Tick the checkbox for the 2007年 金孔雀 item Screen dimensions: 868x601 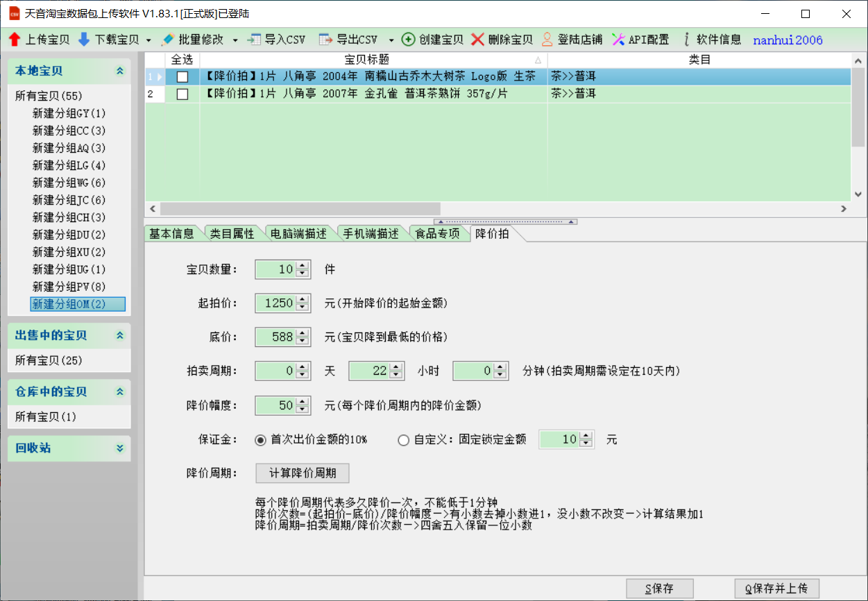[x=182, y=94]
